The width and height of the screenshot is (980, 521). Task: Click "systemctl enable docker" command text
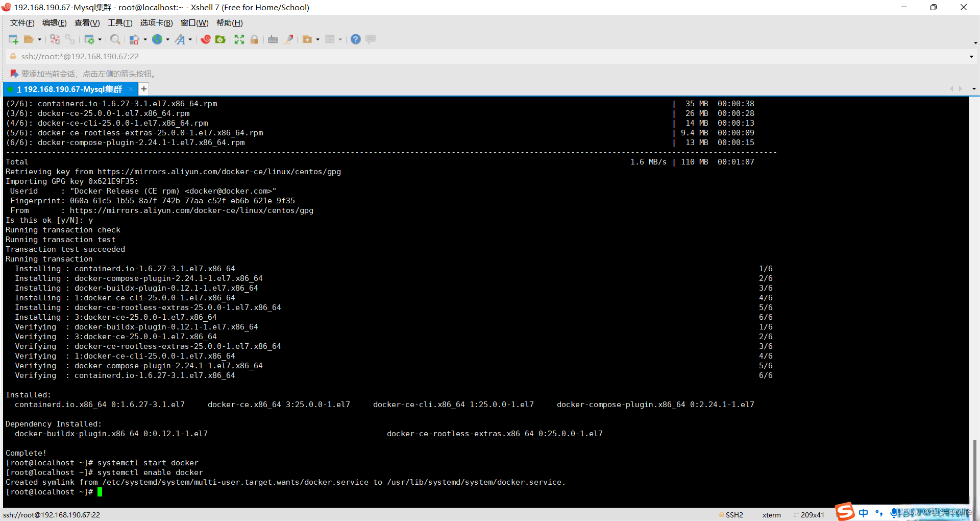[x=150, y=472]
